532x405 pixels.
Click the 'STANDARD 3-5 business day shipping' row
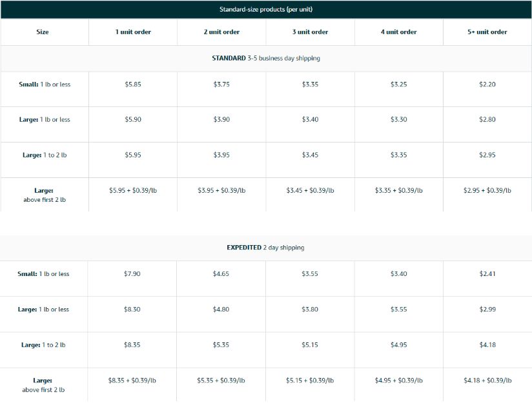click(x=266, y=58)
